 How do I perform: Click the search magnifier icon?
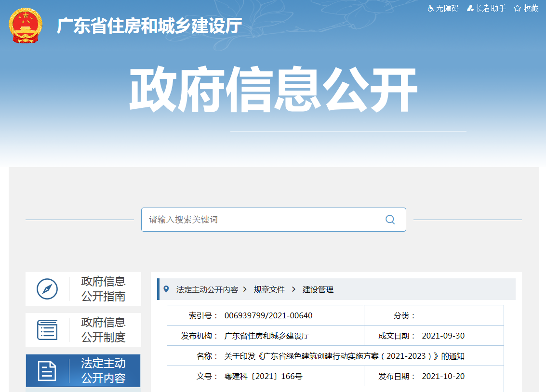tap(390, 220)
